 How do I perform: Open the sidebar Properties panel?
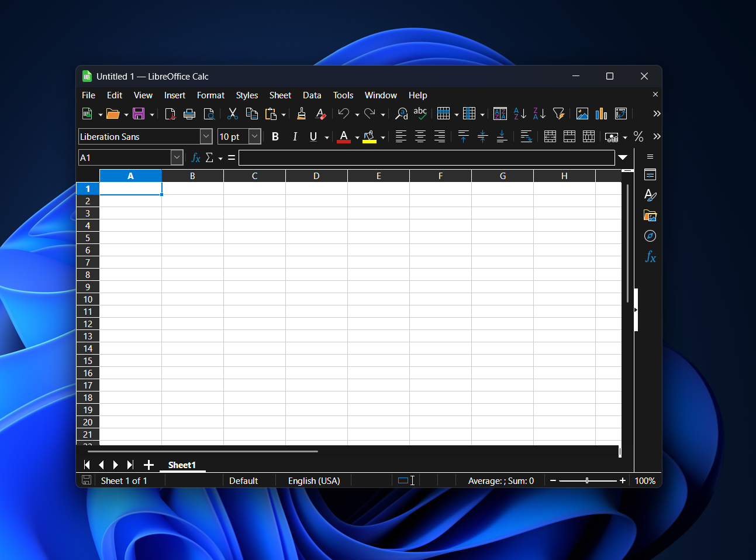(650, 174)
